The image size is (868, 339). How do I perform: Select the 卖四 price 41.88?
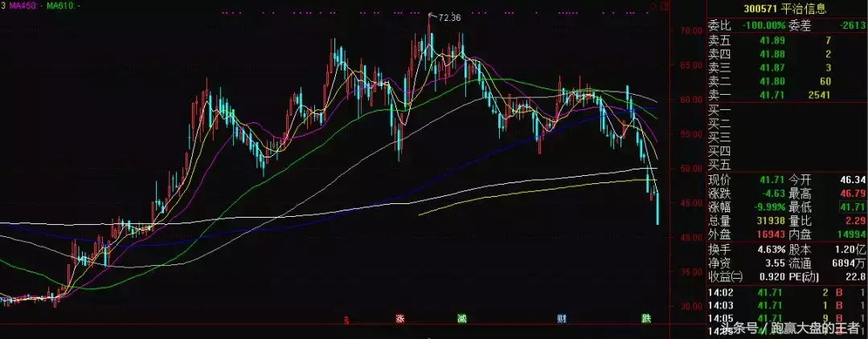tap(772, 54)
